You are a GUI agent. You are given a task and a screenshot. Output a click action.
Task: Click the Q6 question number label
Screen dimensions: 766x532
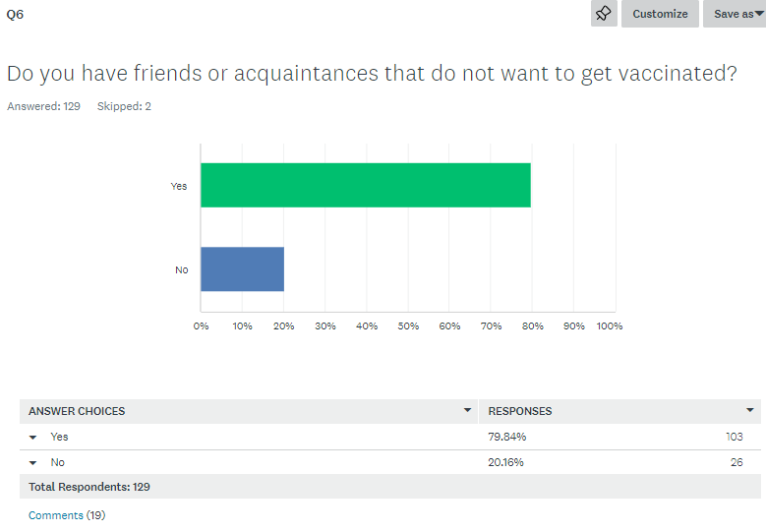click(15, 14)
